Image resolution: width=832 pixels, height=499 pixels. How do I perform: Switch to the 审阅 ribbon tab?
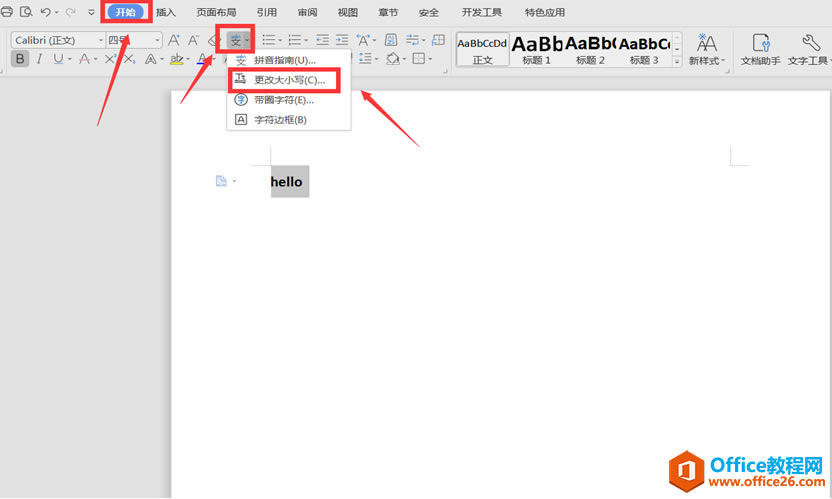point(307,12)
